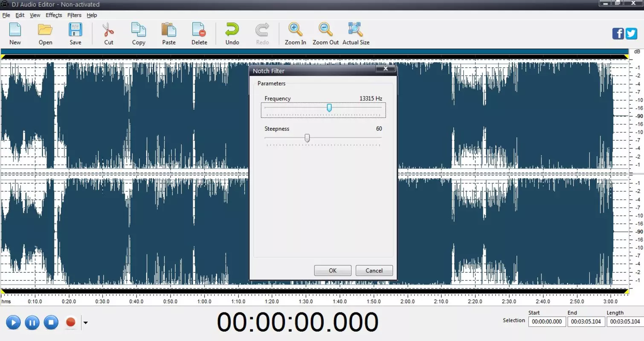Open the View menu

[x=35, y=15]
